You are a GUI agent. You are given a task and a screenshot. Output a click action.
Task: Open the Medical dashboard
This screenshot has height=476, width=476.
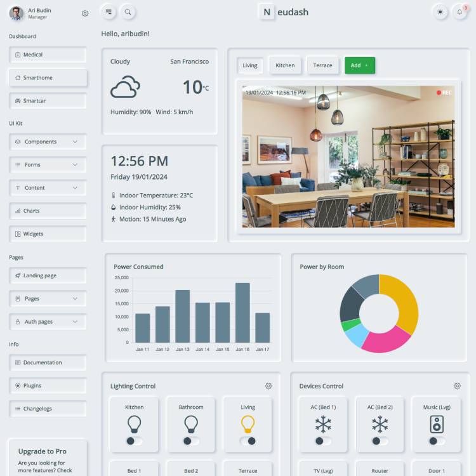pos(48,55)
